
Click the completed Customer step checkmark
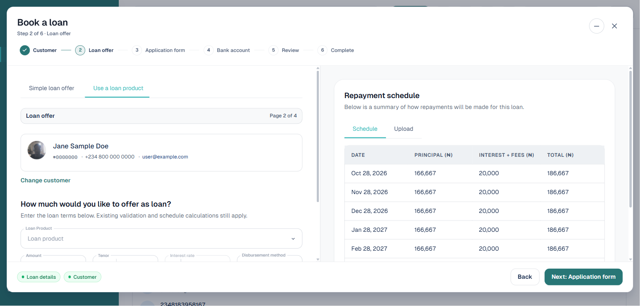(x=25, y=50)
